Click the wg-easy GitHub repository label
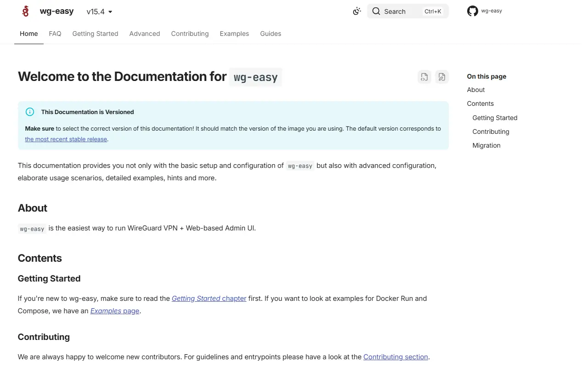 [x=492, y=11]
